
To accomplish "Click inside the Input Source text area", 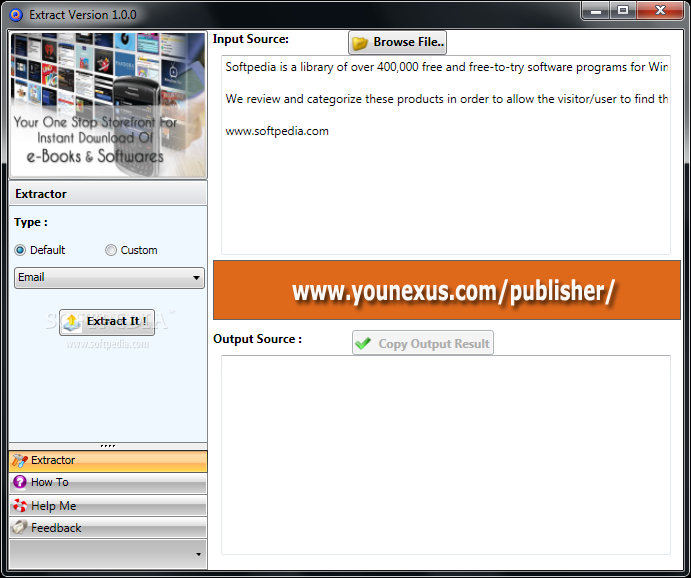I will point(446,155).
